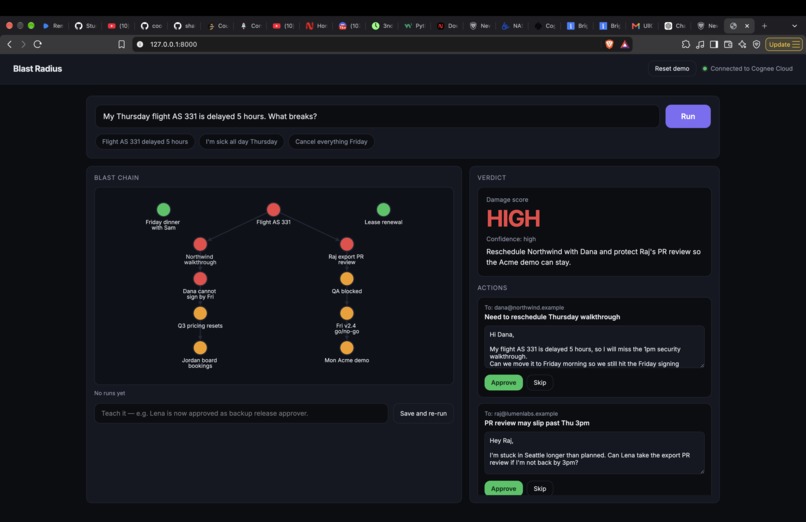The image size is (806, 522).
Task: Click the browser forward arrow
Action: [x=23, y=44]
